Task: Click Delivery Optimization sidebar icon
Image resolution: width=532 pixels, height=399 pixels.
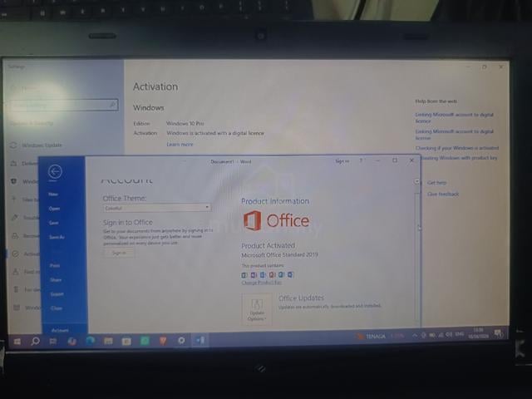Action: pos(14,164)
